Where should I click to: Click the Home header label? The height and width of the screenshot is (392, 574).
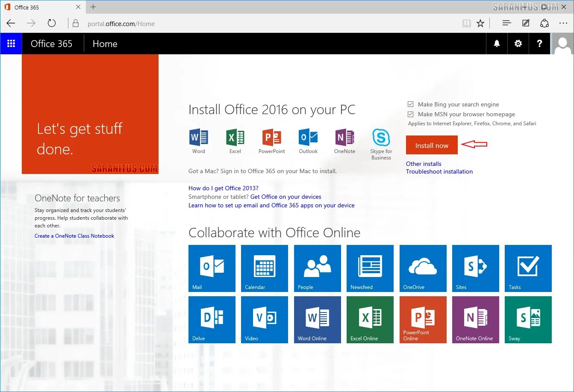[x=105, y=44]
